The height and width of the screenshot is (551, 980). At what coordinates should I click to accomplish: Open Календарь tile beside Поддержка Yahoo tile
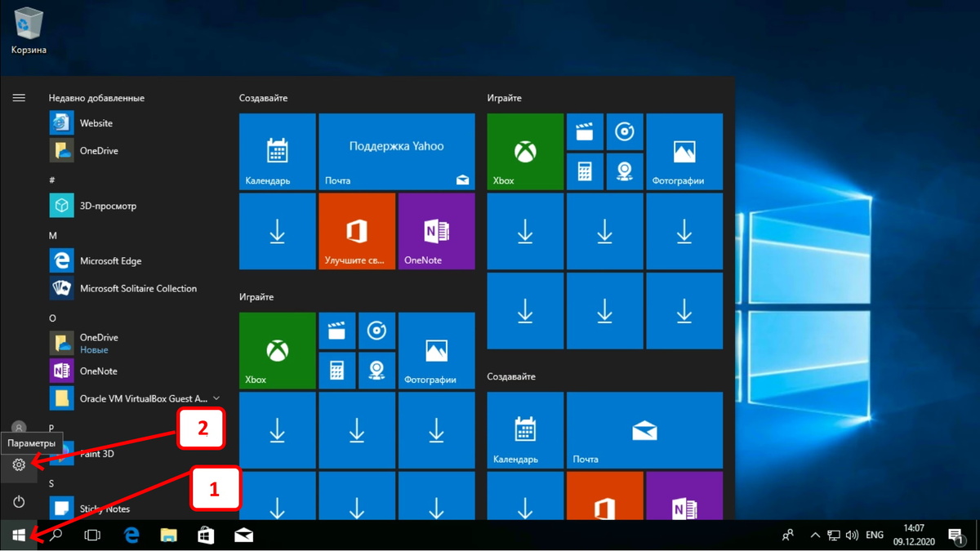point(277,152)
